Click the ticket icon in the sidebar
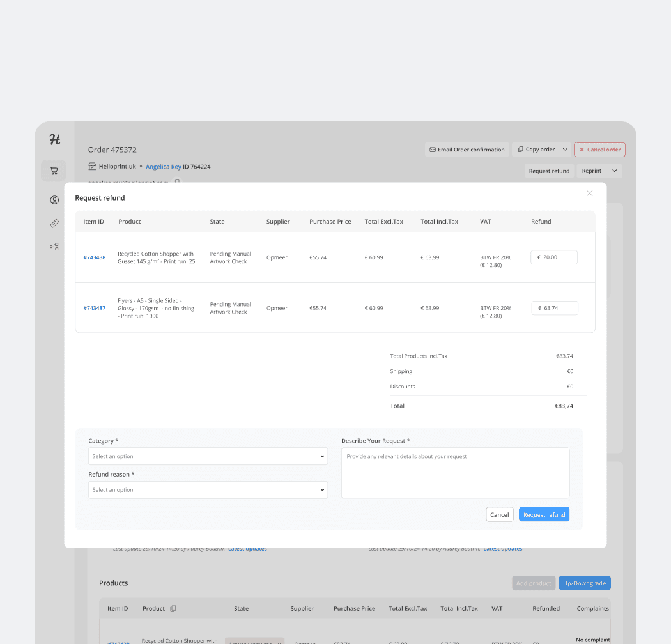 54,223
